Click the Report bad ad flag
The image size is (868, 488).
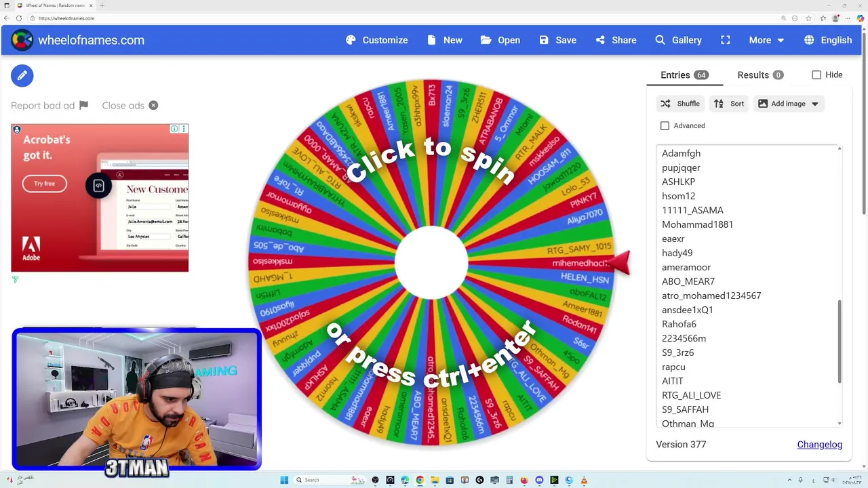(x=83, y=105)
